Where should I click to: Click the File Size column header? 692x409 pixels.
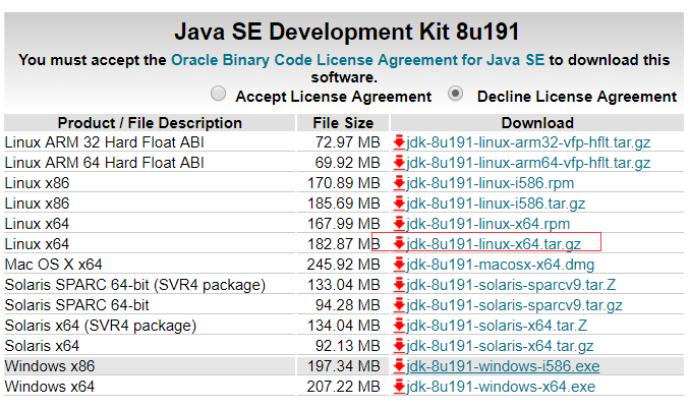(343, 123)
